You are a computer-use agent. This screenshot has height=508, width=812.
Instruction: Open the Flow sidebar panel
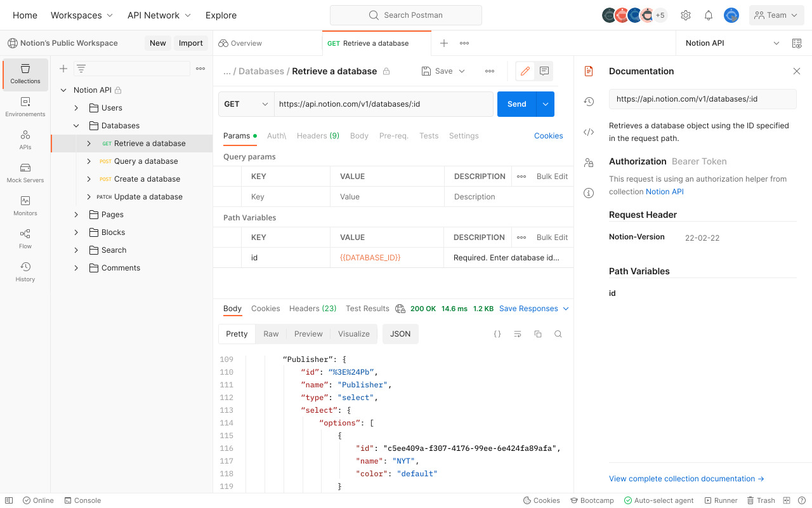tap(25, 239)
